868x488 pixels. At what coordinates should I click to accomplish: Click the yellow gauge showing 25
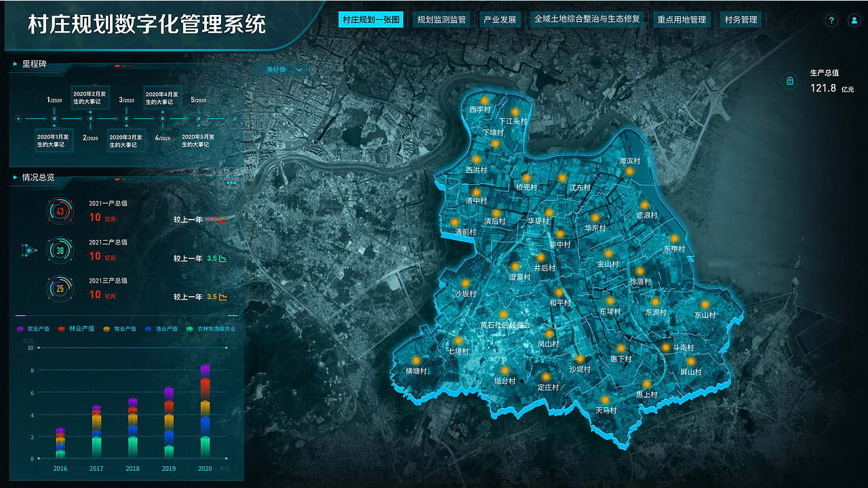[60, 289]
